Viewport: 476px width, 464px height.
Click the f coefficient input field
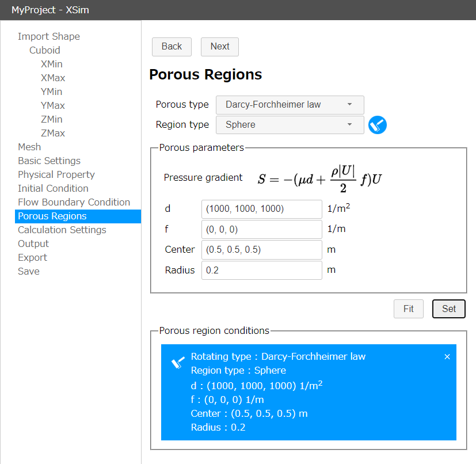[262, 230]
